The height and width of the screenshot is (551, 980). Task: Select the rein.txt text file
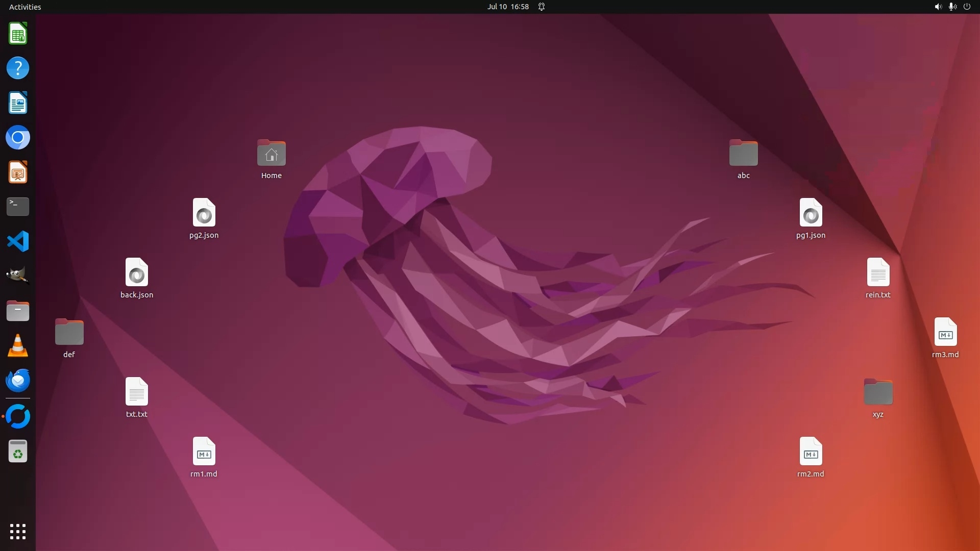[878, 272]
